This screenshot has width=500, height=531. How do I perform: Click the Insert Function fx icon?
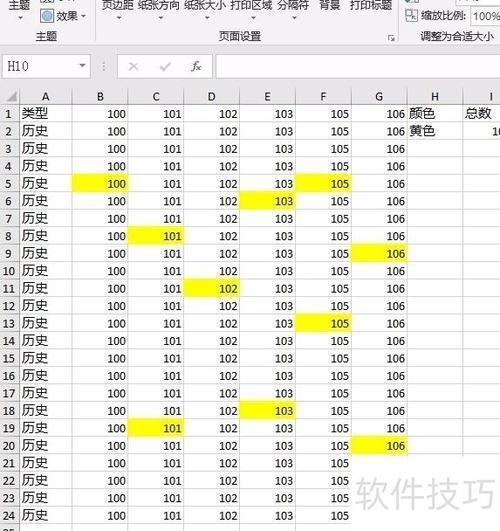(x=196, y=66)
